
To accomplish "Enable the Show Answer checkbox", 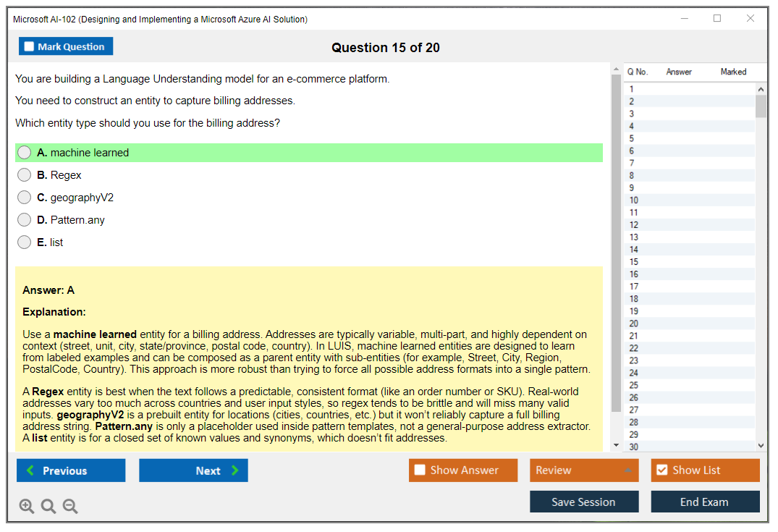I will pos(420,470).
